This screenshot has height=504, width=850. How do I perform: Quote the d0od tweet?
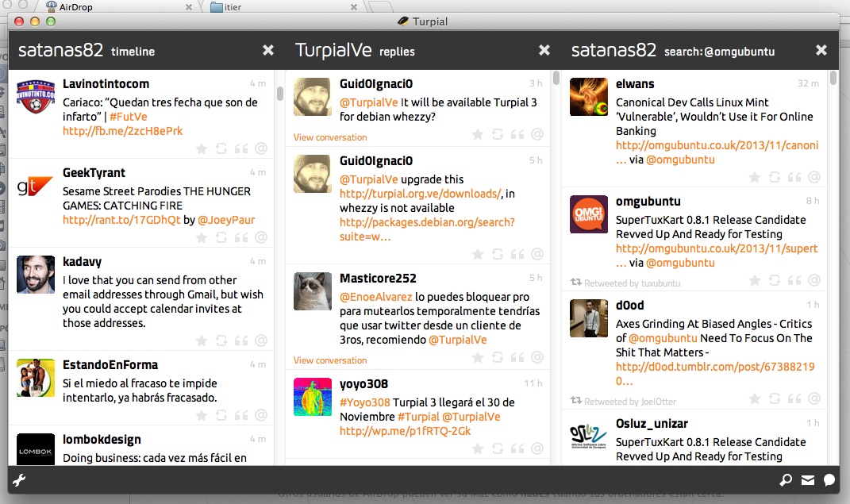tap(794, 398)
